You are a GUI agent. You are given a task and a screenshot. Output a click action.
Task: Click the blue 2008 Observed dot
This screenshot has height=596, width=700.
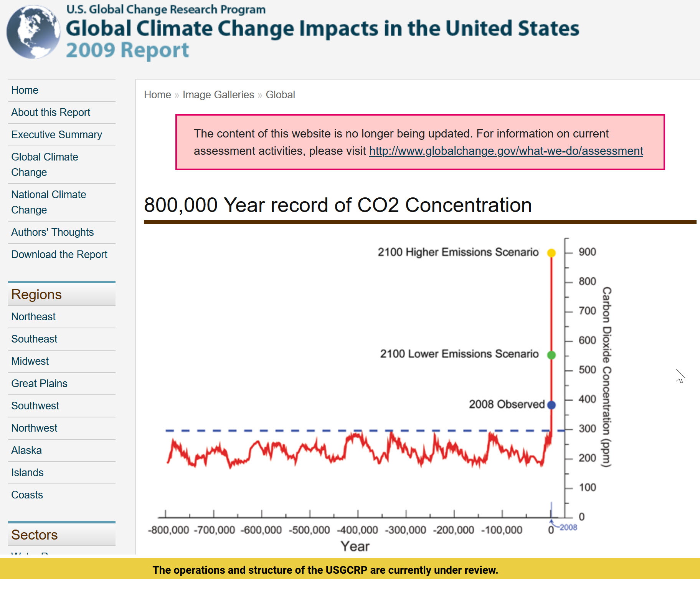pyautogui.click(x=551, y=405)
